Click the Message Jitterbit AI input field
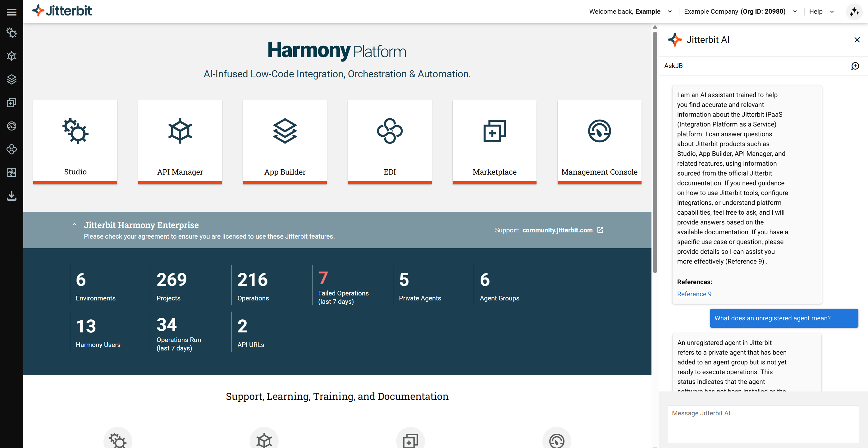Image resolution: width=868 pixels, height=448 pixels. pyautogui.click(x=763, y=423)
